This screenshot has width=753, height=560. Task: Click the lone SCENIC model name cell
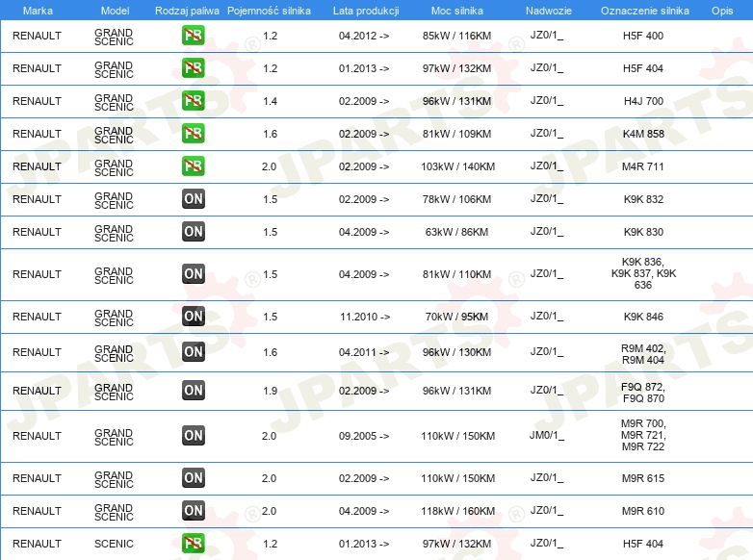tap(114, 544)
